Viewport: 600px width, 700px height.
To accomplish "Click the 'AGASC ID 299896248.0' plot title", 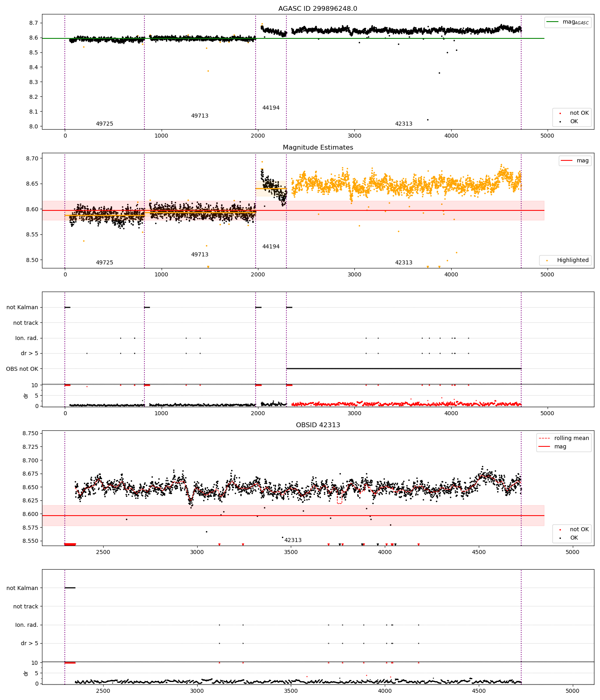I will pos(318,8).
